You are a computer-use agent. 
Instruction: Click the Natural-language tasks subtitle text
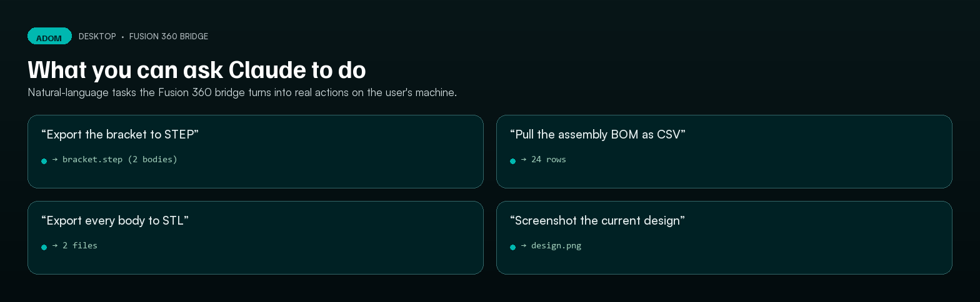pyautogui.click(x=242, y=92)
